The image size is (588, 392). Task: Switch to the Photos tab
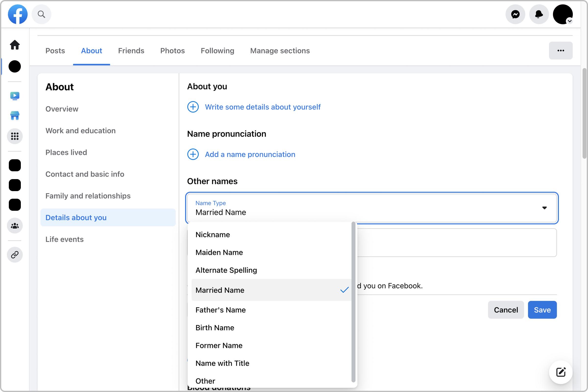pyautogui.click(x=172, y=50)
